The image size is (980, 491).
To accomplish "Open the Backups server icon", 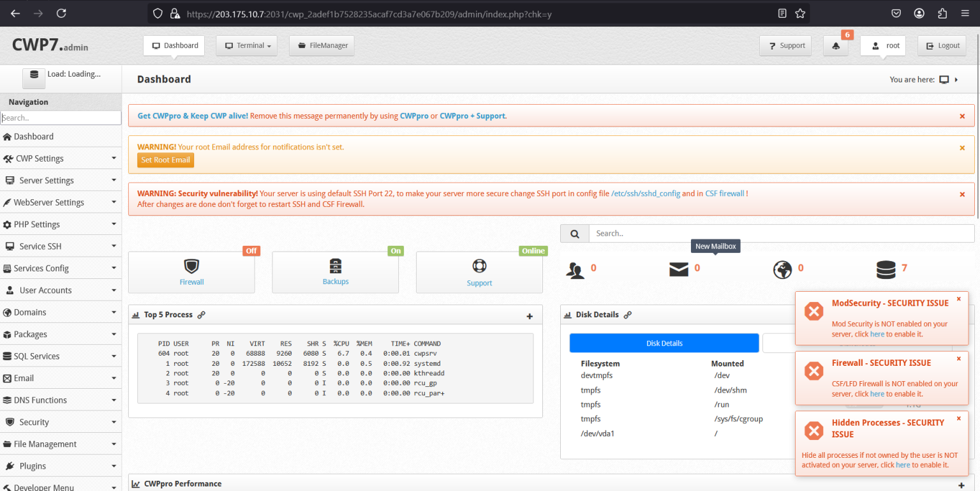I will 336,266.
